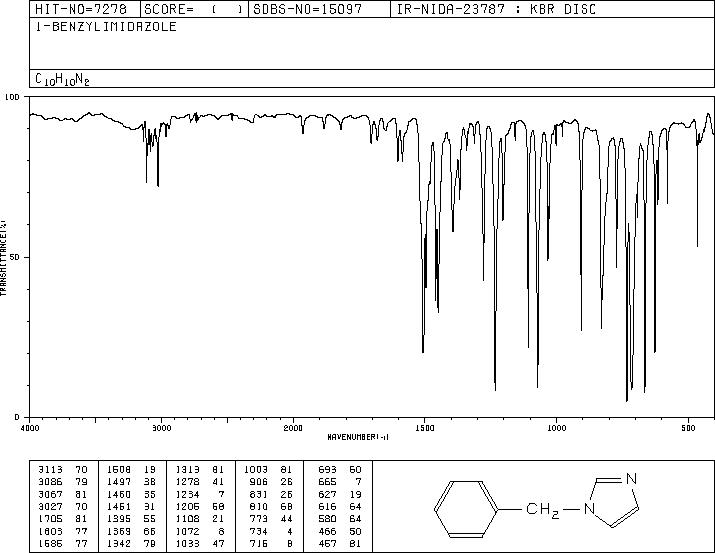Viewport: 715px width, 553px height.
Task: Click the benzene ring in the structure diagram
Action: coord(466,508)
